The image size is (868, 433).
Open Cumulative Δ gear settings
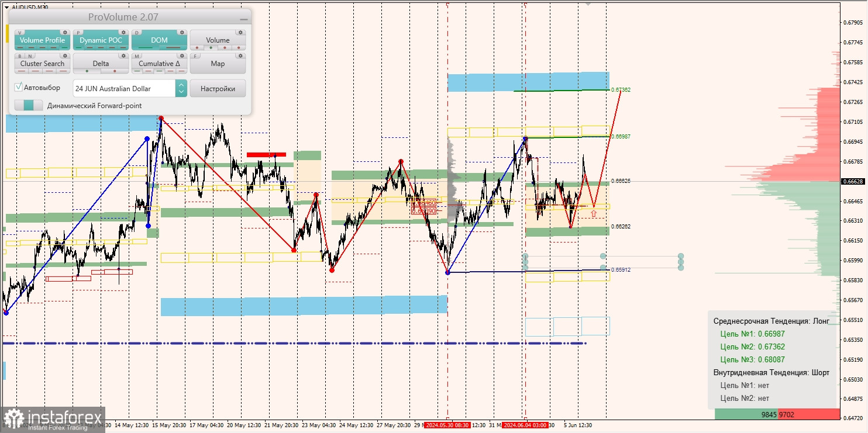[x=182, y=56]
